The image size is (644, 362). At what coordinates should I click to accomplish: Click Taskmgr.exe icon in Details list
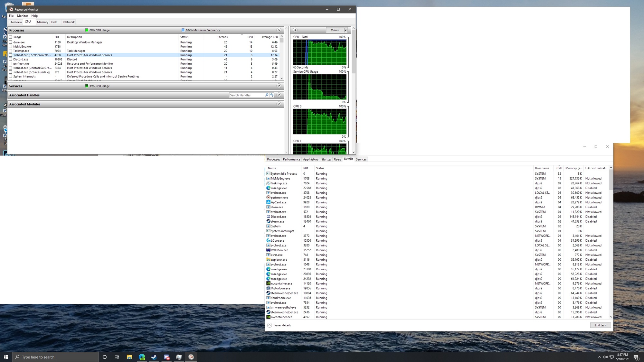tap(268, 183)
